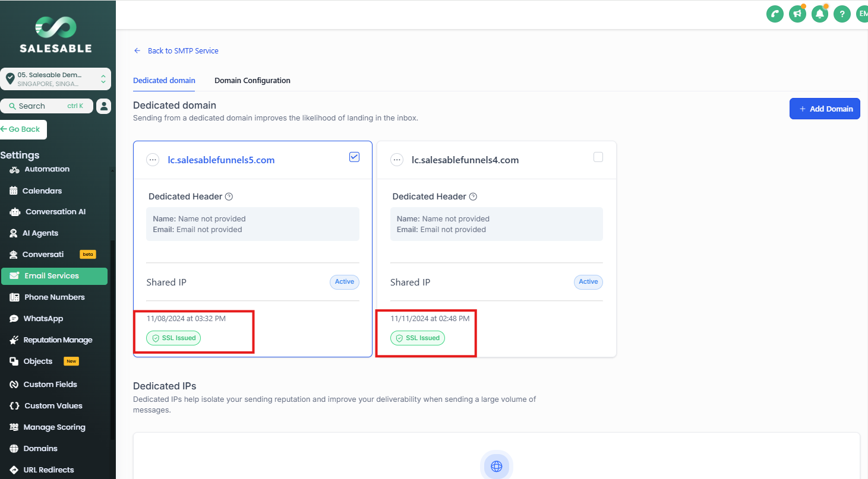Click the Domains globe icon in sidebar

(14, 449)
